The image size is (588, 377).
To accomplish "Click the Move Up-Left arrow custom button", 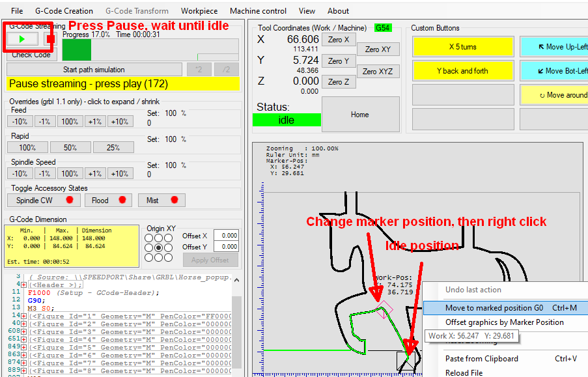I will pos(553,47).
